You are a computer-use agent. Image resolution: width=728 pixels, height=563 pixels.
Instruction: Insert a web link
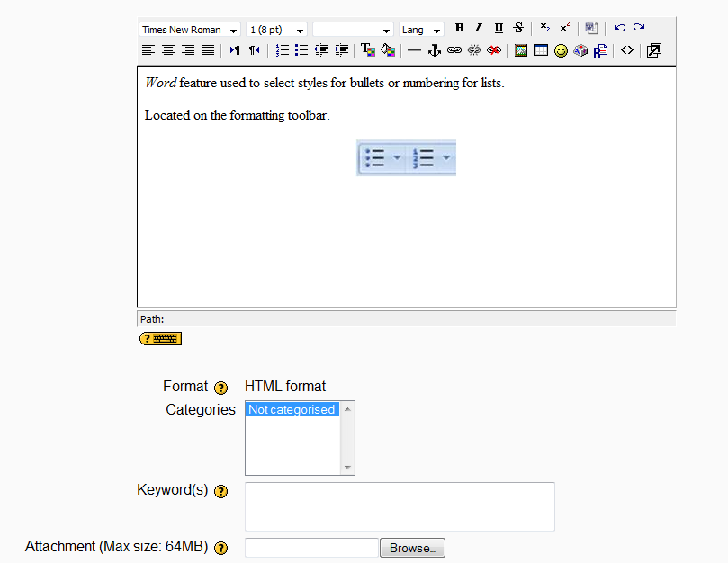(x=454, y=50)
